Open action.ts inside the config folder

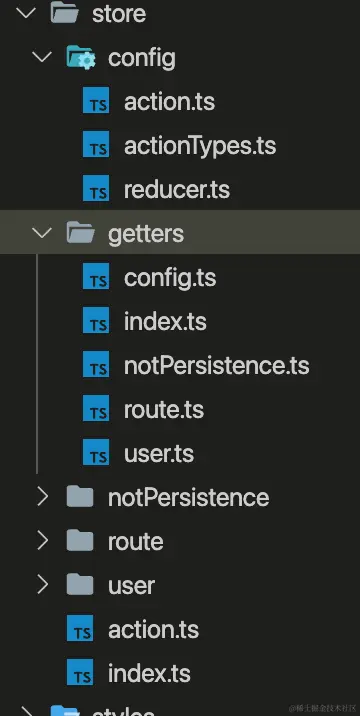(169, 102)
